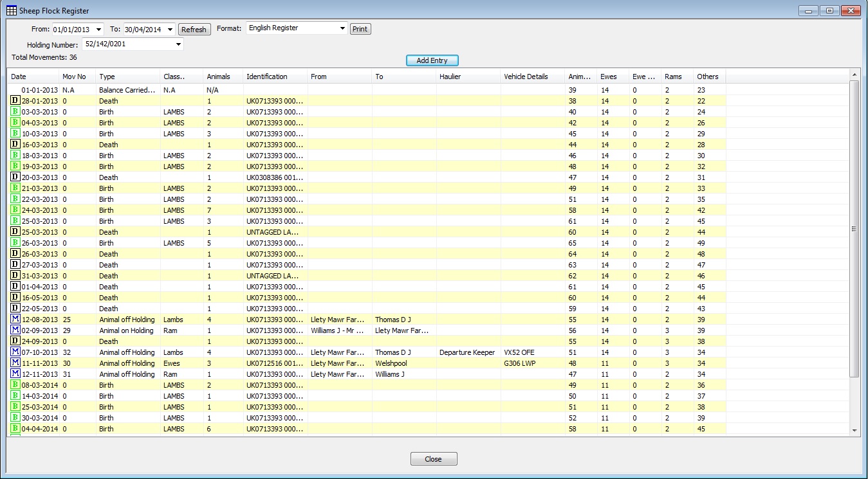Click the Movement icon on row 07-10-2013
This screenshot has width=868, height=479.
point(15,352)
